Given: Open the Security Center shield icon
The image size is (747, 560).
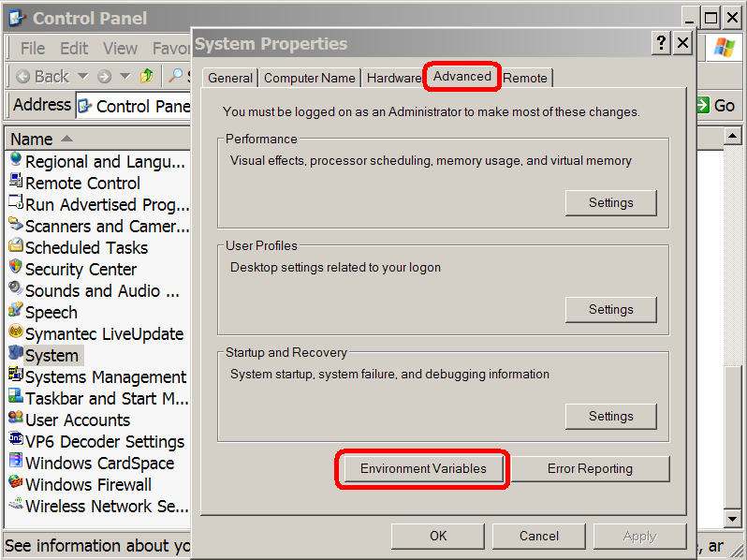Looking at the screenshot, I should (16, 267).
